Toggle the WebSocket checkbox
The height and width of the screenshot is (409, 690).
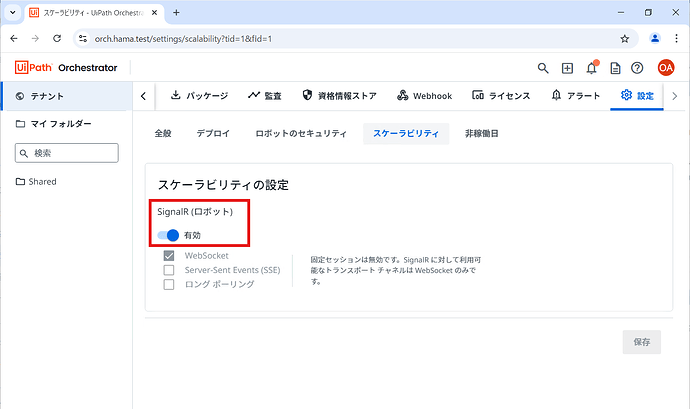point(169,256)
